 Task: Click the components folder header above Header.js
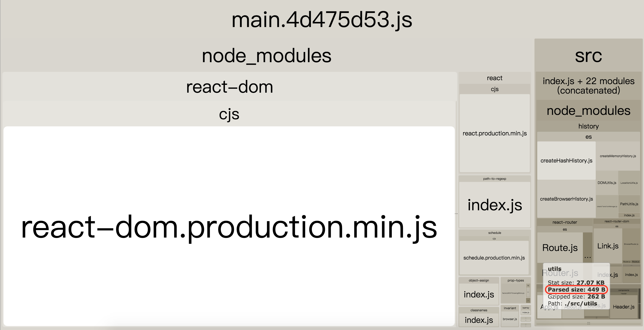[x=623, y=290]
